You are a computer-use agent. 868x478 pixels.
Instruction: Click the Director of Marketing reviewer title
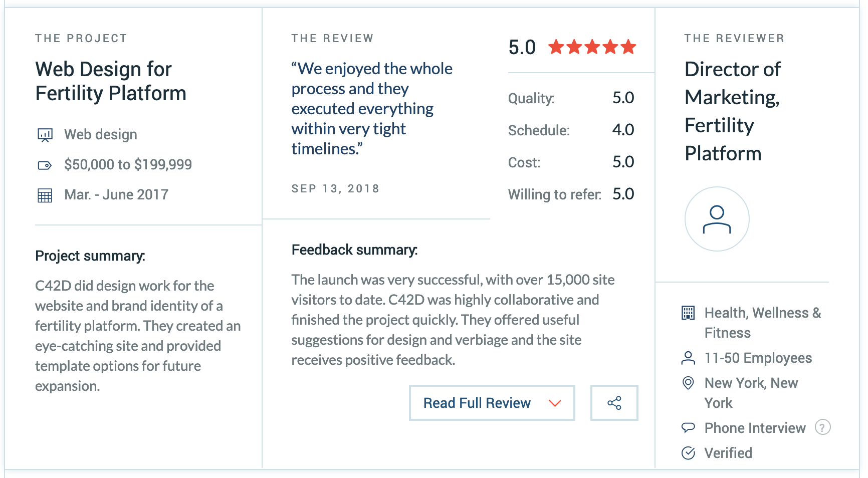point(733,111)
